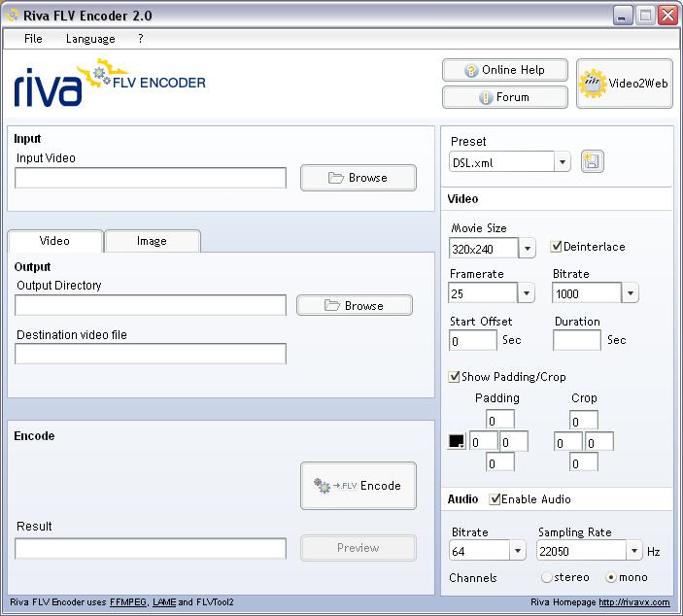Open the Video2Web tool
The width and height of the screenshot is (683, 616).
click(624, 84)
